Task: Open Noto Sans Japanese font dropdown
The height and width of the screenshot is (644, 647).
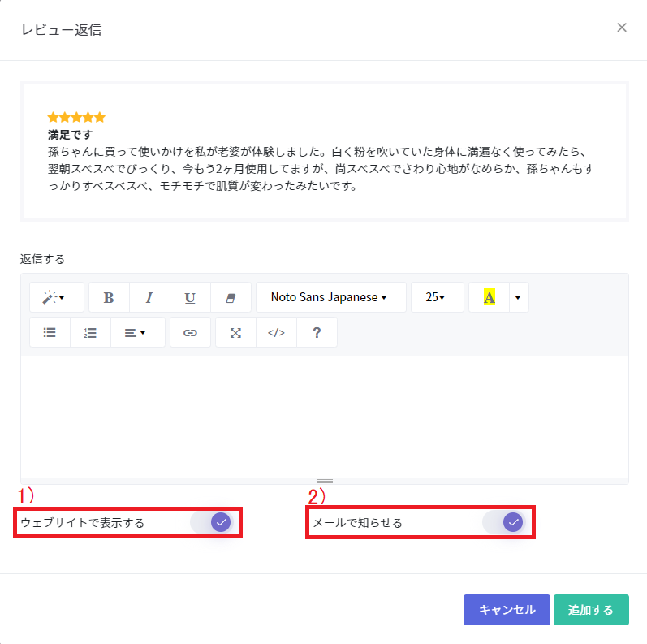Action: (330, 297)
